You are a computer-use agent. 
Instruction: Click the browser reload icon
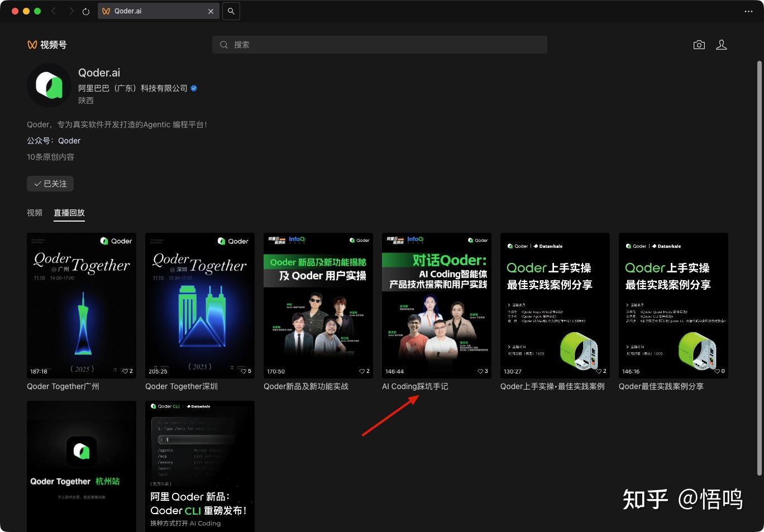tap(85, 11)
